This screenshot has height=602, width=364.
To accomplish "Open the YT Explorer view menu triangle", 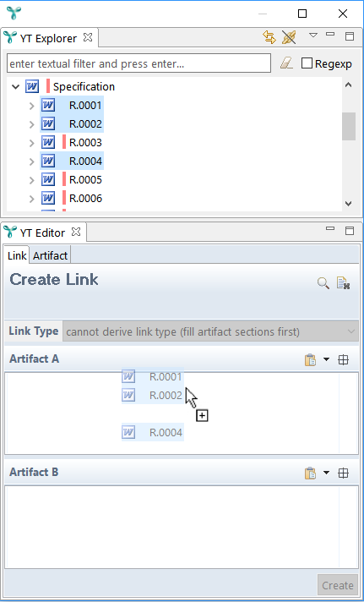I will 313,36.
